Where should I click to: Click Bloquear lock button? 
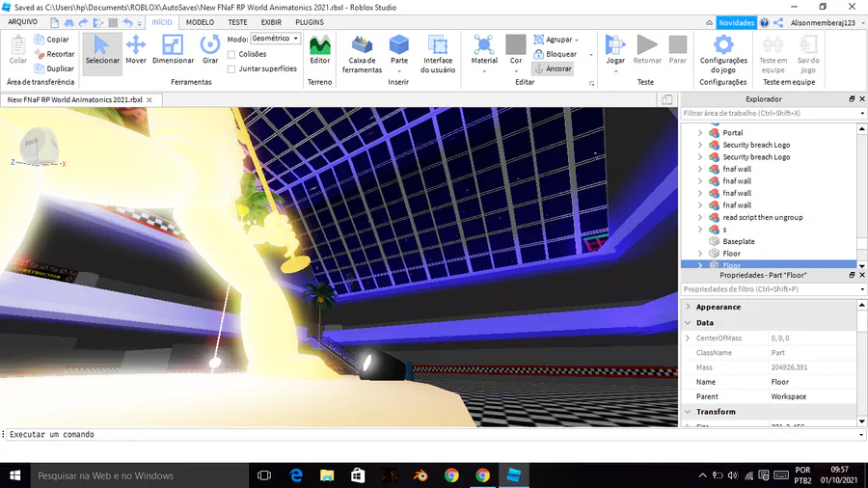pos(555,54)
